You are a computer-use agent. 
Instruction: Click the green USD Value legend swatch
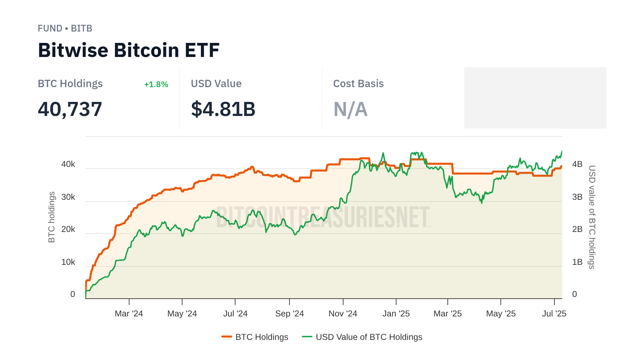307,337
